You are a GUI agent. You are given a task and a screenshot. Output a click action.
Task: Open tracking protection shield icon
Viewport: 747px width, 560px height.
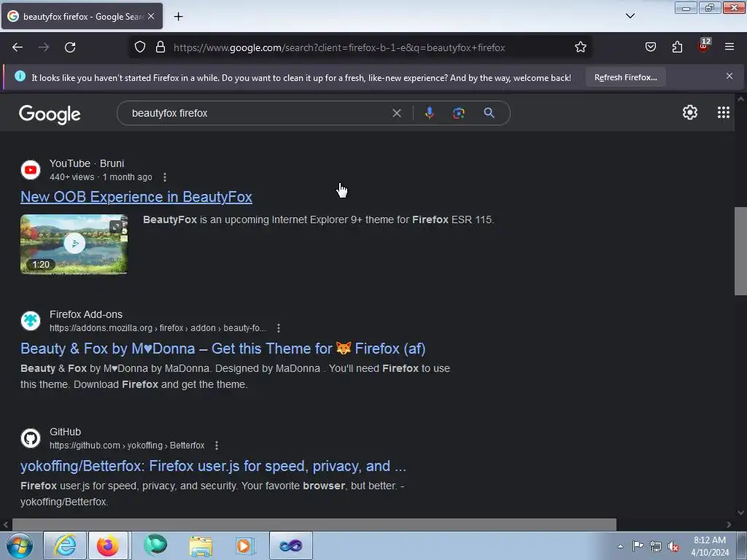[x=139, y=47]
